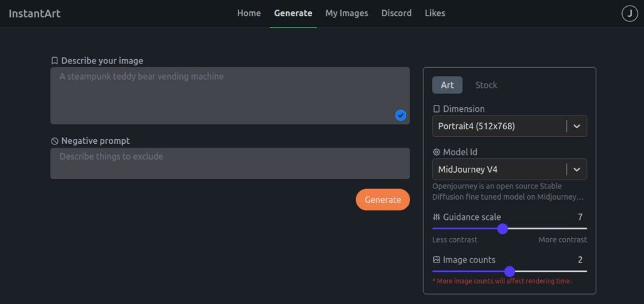Click the Image counts slider handle
The width and height of the screenshot is (644, 304).
tap(509, 271)
